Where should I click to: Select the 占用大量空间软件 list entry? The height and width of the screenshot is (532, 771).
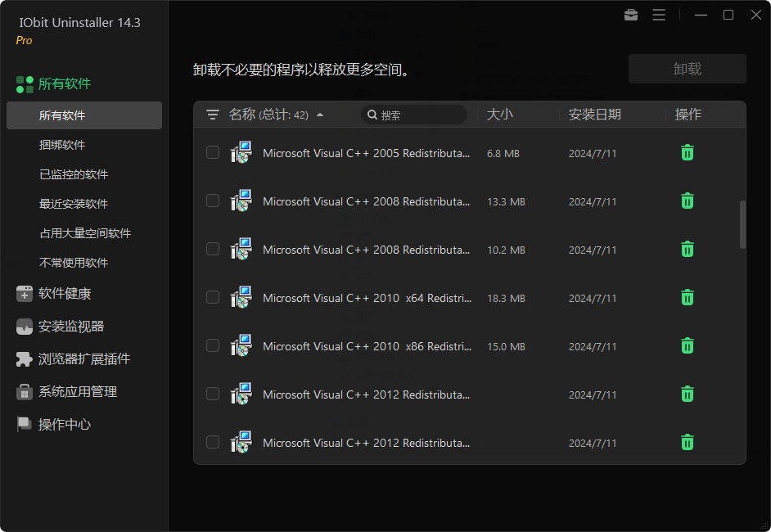tap(87, 233)
